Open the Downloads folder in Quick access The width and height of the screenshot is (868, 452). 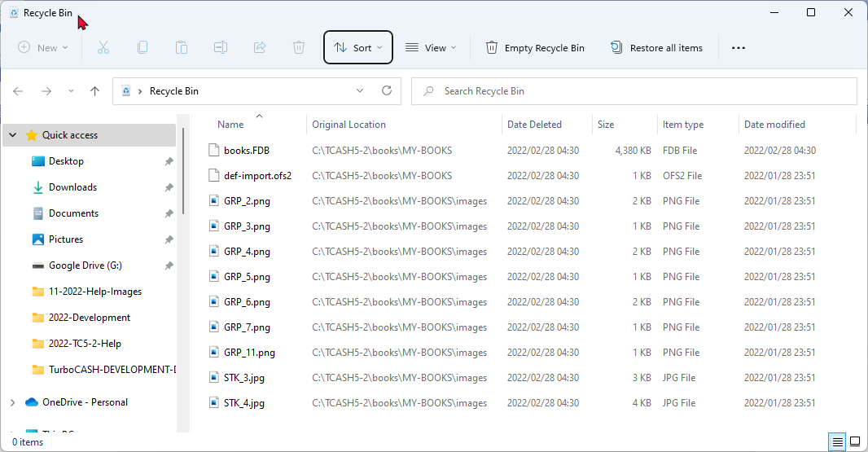[72, 187]
